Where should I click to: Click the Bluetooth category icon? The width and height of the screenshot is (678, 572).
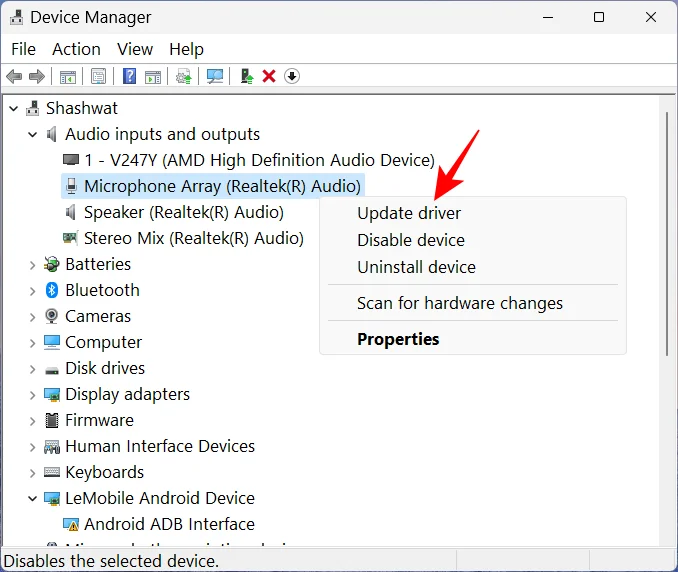coord(51,290)
